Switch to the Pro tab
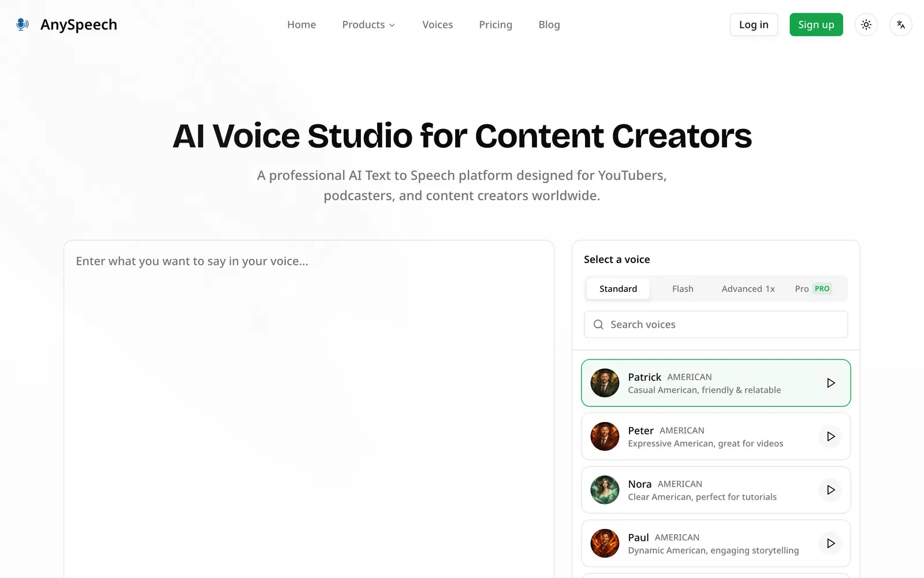 pos(813,288)
